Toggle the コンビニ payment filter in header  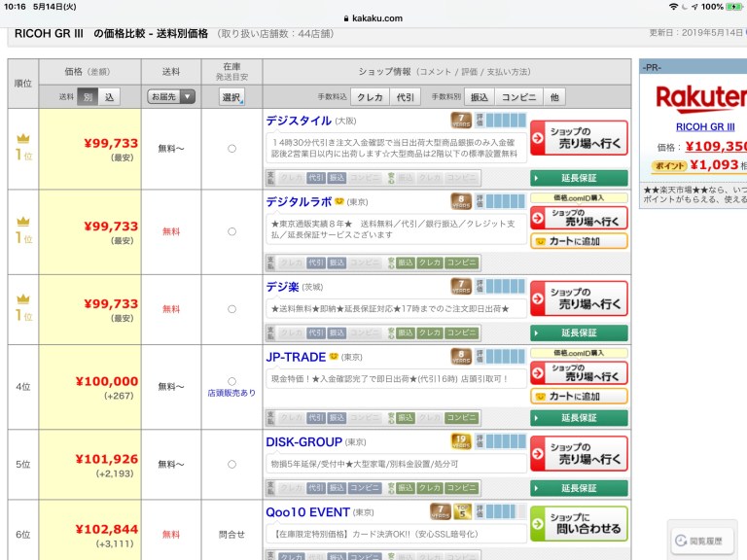point(518,97)
